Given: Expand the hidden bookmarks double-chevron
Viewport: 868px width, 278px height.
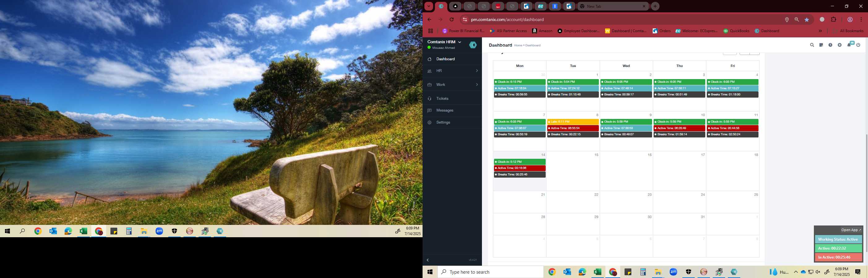Looking at the screenshot, I should click(820, 31).
